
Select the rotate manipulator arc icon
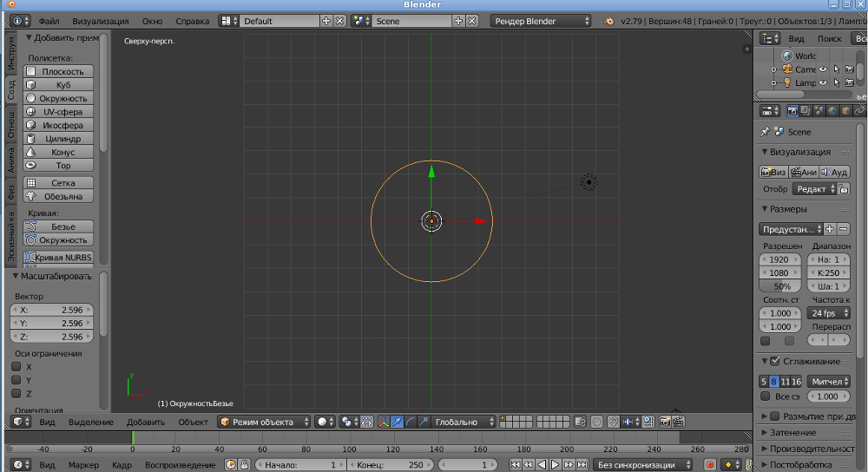point(411,422)
